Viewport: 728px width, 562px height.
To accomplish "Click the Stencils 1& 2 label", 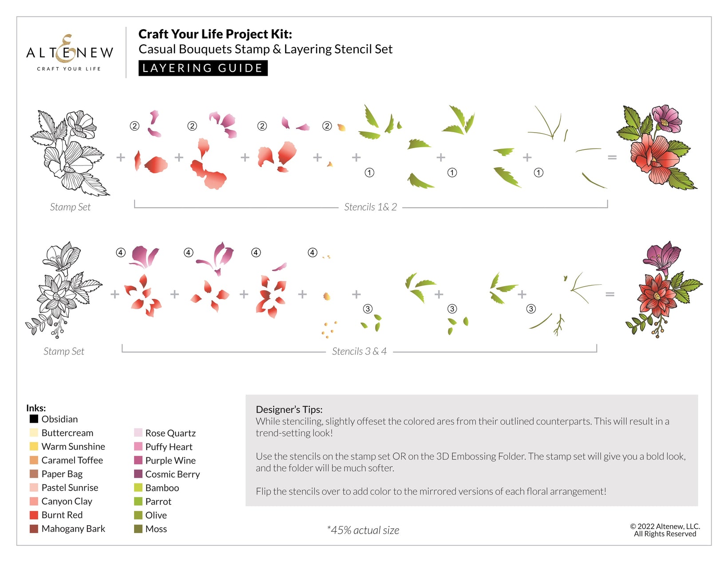I will (x=370, y=207).
